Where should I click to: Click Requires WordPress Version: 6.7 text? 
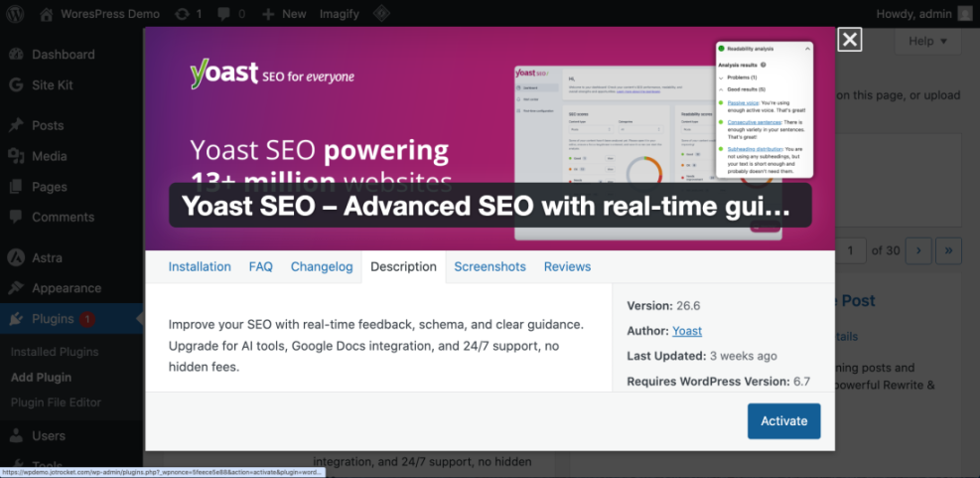click(x=719, y=381)
